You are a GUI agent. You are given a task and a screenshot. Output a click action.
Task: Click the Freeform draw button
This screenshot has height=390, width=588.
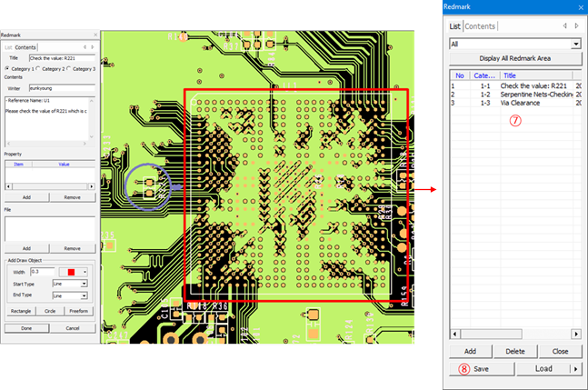click(x=79, y=311)
